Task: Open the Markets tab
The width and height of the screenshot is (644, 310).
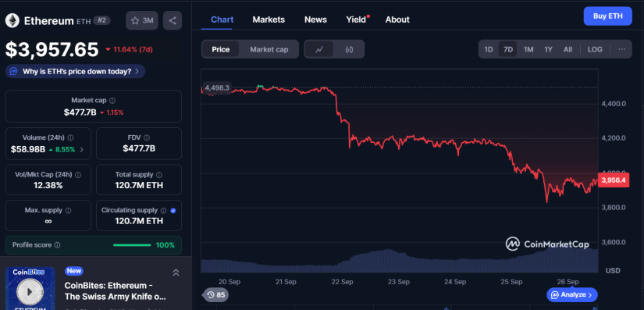Action: [x=269, y=20]
